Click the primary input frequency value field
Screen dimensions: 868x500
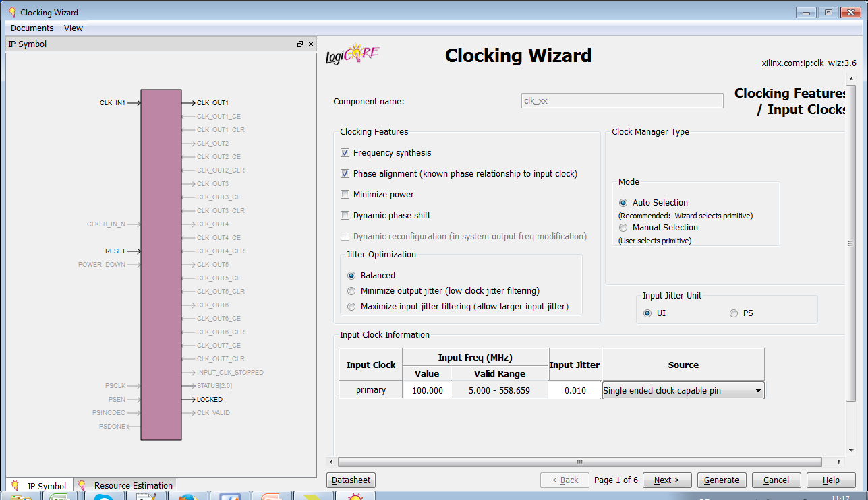(427, 391)
